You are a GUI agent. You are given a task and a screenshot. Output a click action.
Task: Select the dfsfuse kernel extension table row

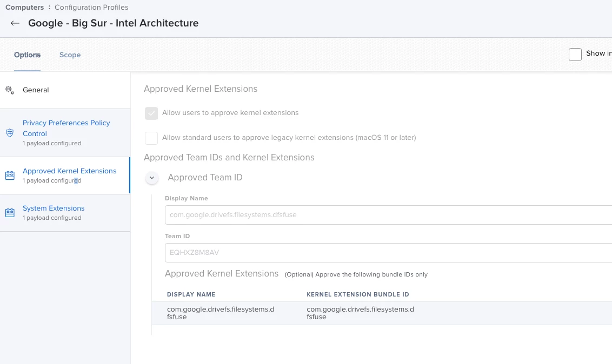click(378, 313)
